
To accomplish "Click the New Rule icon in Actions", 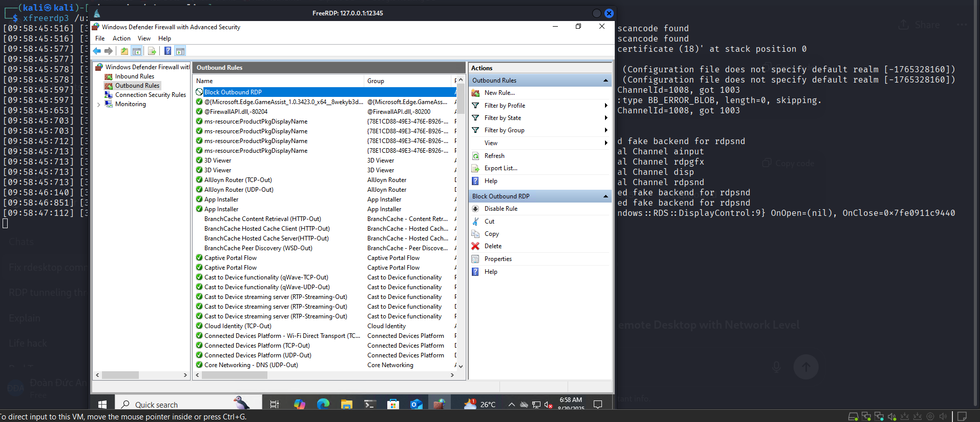I will click(475, 93).
